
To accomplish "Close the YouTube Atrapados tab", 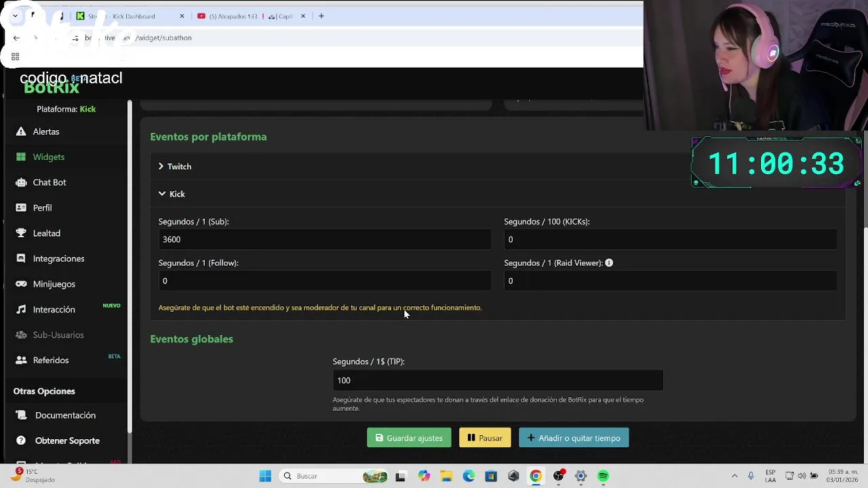I will pyautogui.click(x=303, y=16).
